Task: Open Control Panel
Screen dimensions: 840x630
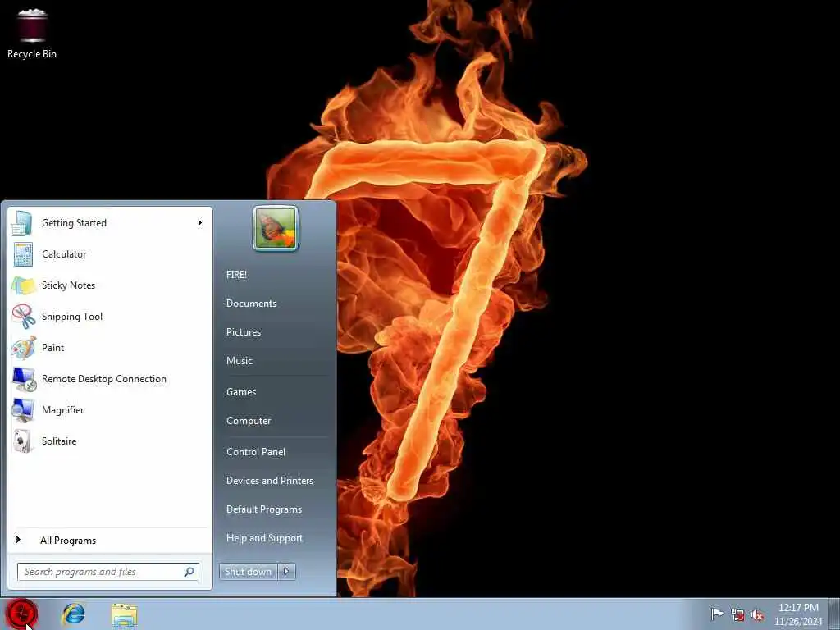Action: click(x=256, y=452)
